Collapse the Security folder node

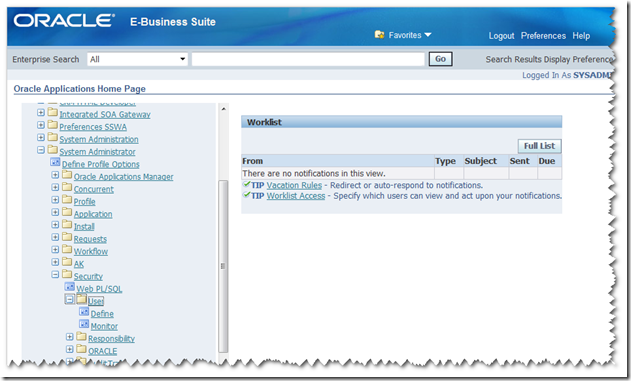[55, 275]
